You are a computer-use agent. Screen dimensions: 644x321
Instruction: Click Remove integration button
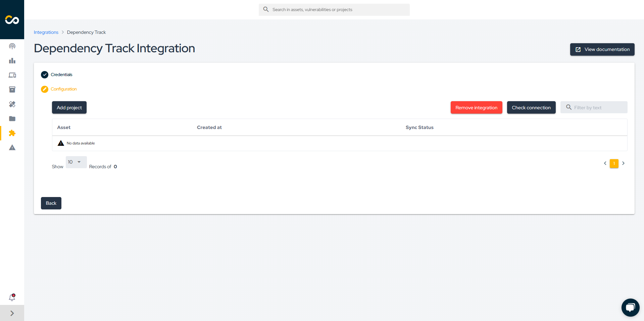click(476, 108)
